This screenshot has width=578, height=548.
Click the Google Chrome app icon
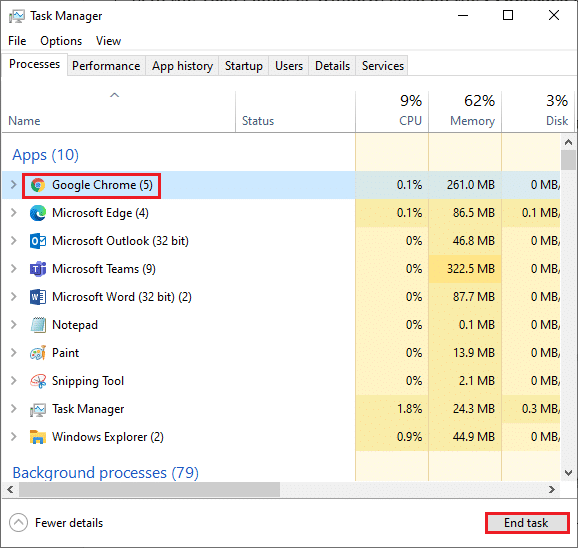(38, 185)
